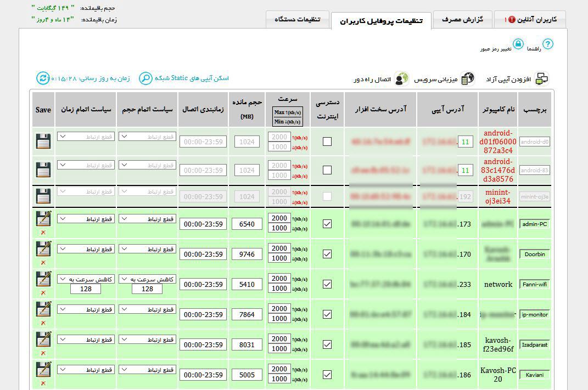Switch to Usage Report (گزارش مصرف) tab
Screen dimensions: 588x390
(x=462, y=20)
